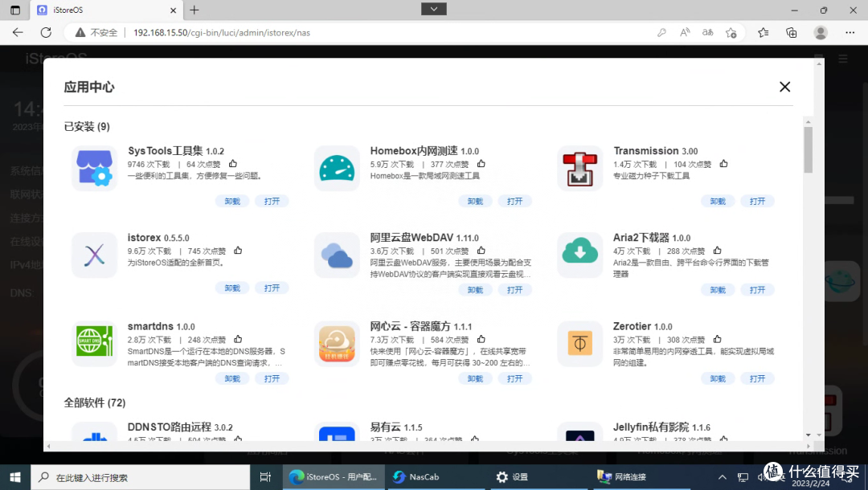Switch to the iStoreOS browser tab
868x490 pixels.
[x=96, y=11]
